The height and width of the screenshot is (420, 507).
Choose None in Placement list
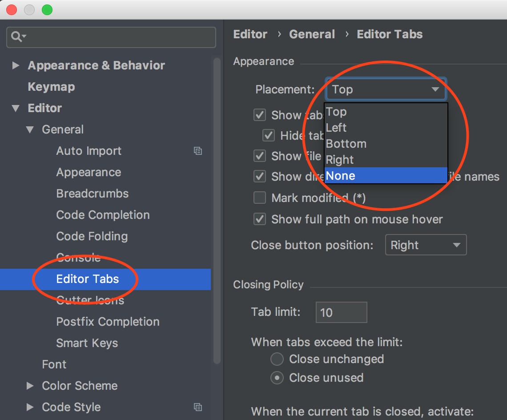[x=386, y=175]
